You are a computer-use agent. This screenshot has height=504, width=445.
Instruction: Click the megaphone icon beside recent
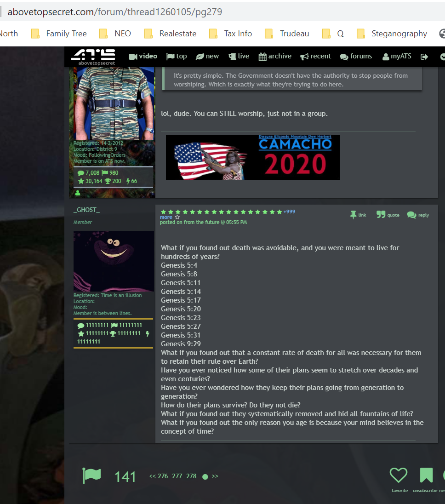[x=304, y=57]
